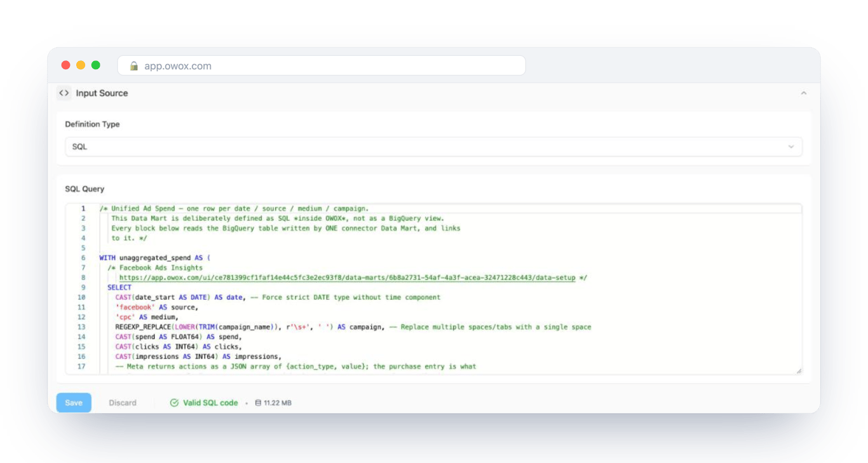
Task: Click the 'Unified Ad Spend' comment on line 1
Action: [234, 208]
